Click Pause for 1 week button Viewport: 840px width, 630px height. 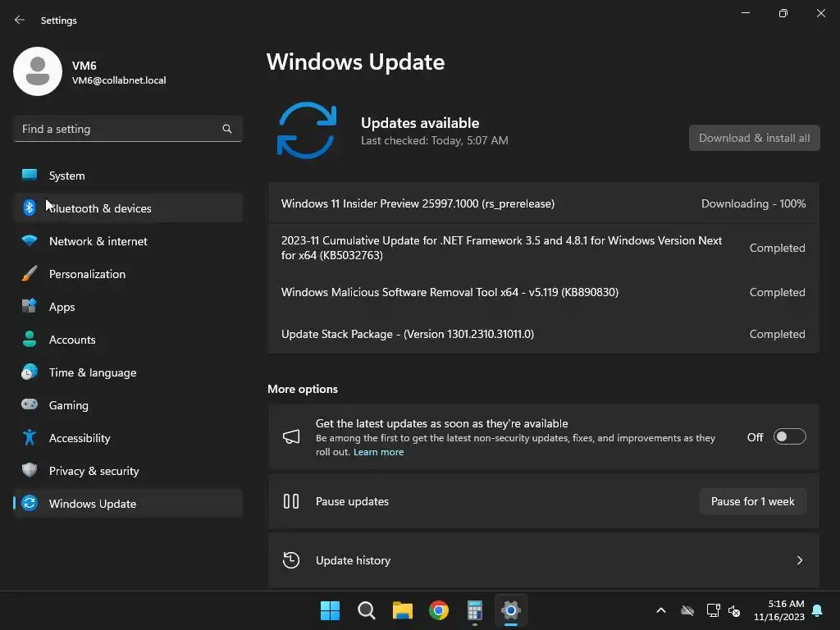(x=753, y=501)
